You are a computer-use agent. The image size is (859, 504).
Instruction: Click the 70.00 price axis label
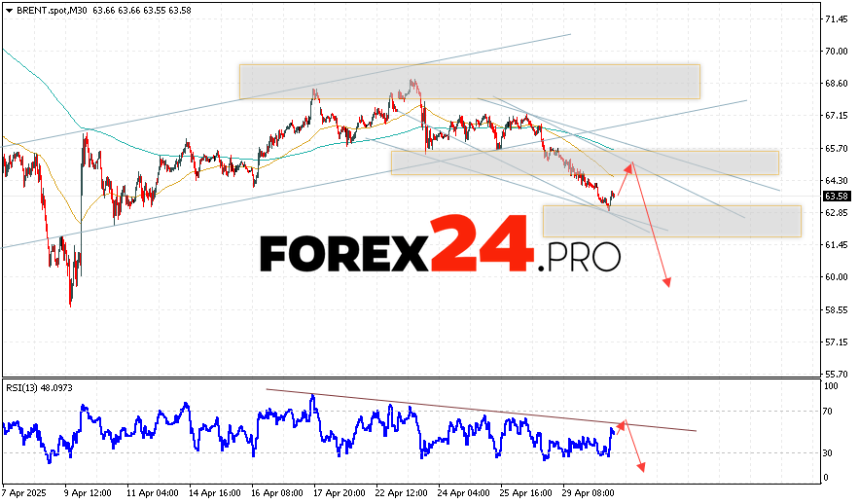tap(836, 52)
